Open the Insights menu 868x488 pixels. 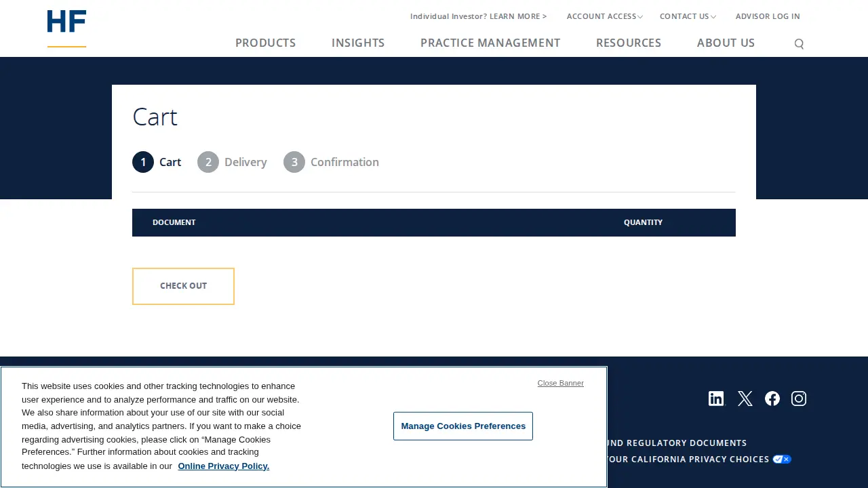pos(358,43)
